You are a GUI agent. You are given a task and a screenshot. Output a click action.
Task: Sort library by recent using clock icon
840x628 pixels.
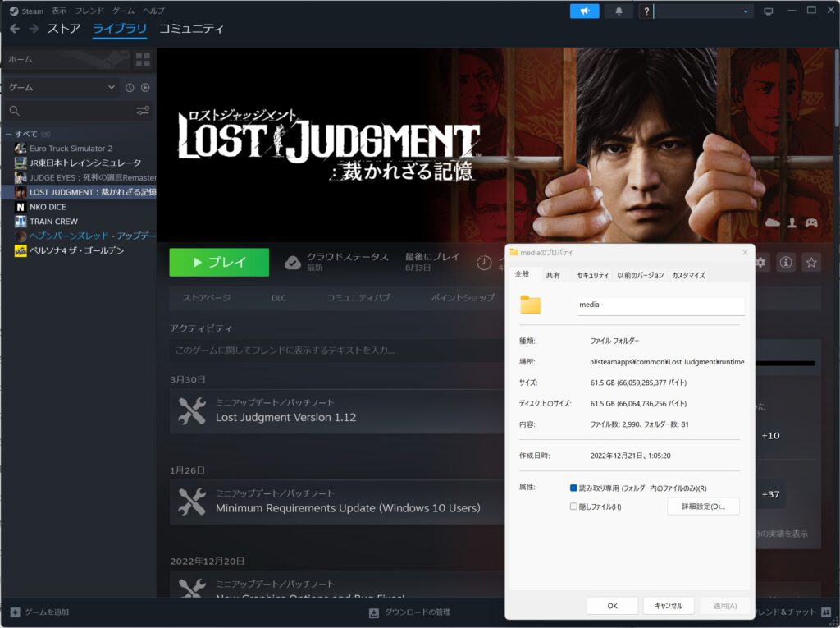tap(130, 87)
